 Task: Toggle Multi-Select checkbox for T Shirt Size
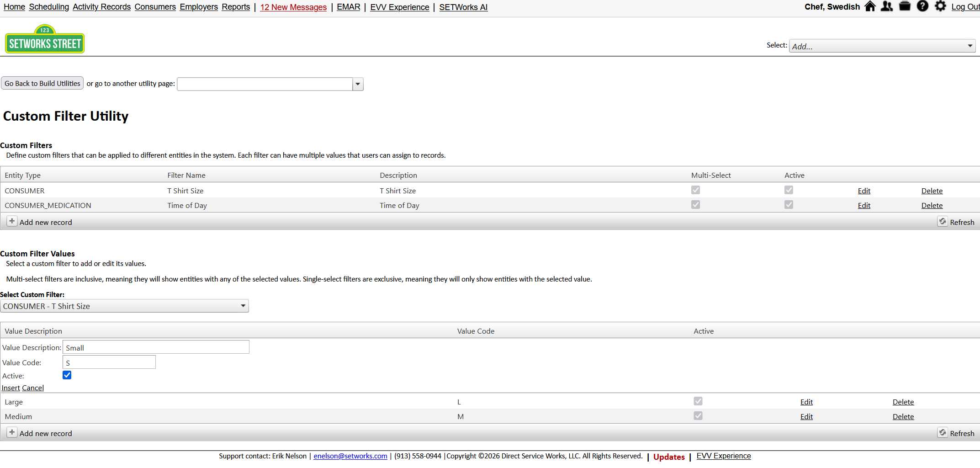[x=695, y=190]
